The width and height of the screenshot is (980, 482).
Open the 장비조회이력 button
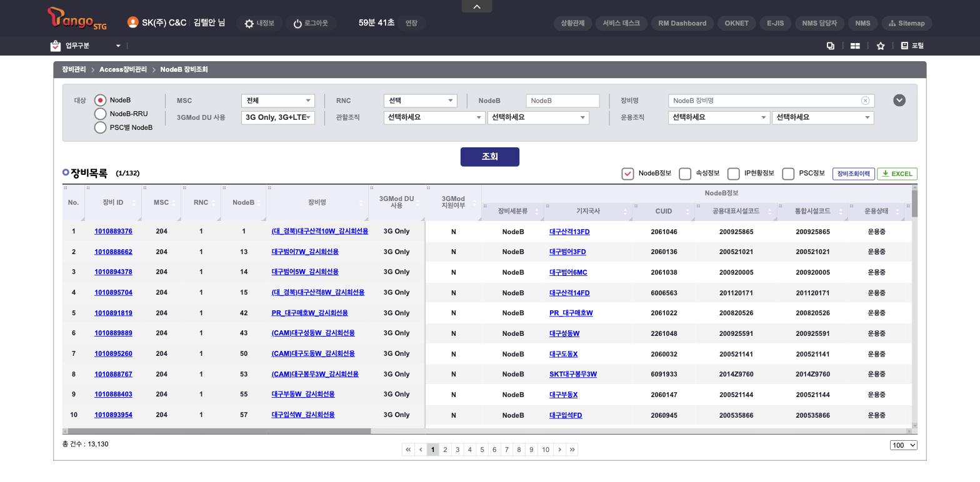pos(854,174)
